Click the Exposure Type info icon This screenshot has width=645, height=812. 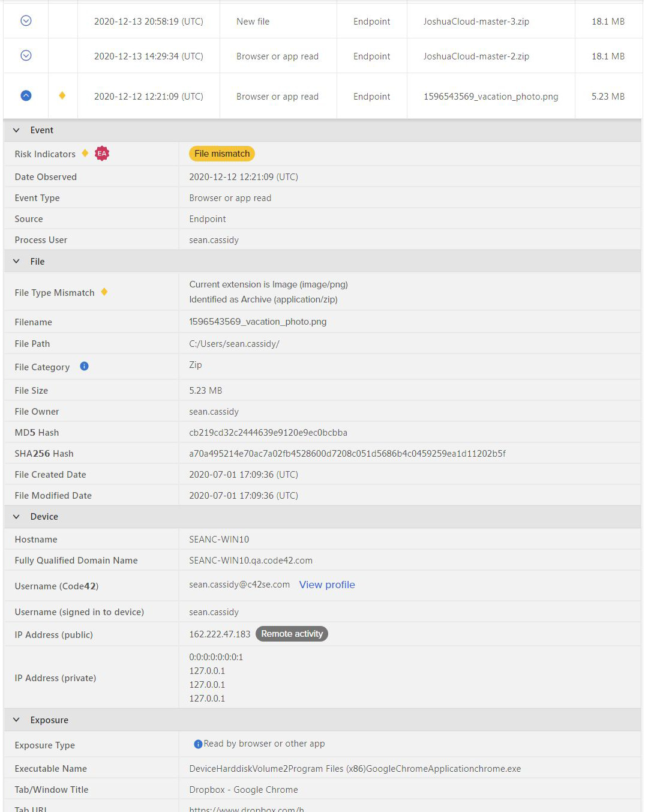198,744
